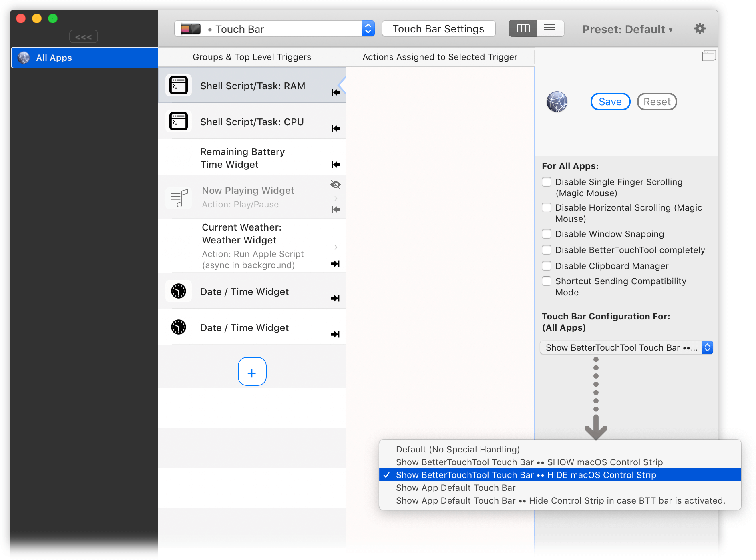The image size is (756, 560).
Task: Toggle Disable Window Snapping checkbox
Action: [x=547, y=234]
